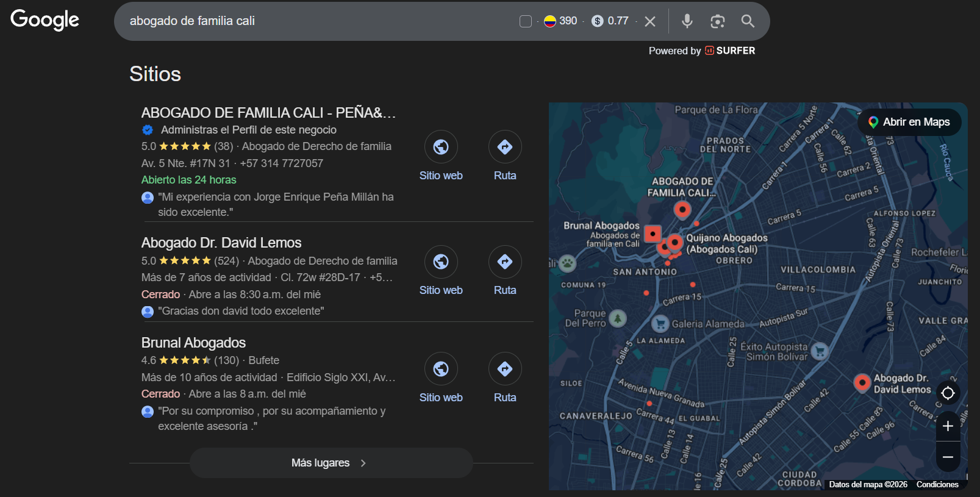
Task: Open Google Lens image search
Action: coord(718,21)
